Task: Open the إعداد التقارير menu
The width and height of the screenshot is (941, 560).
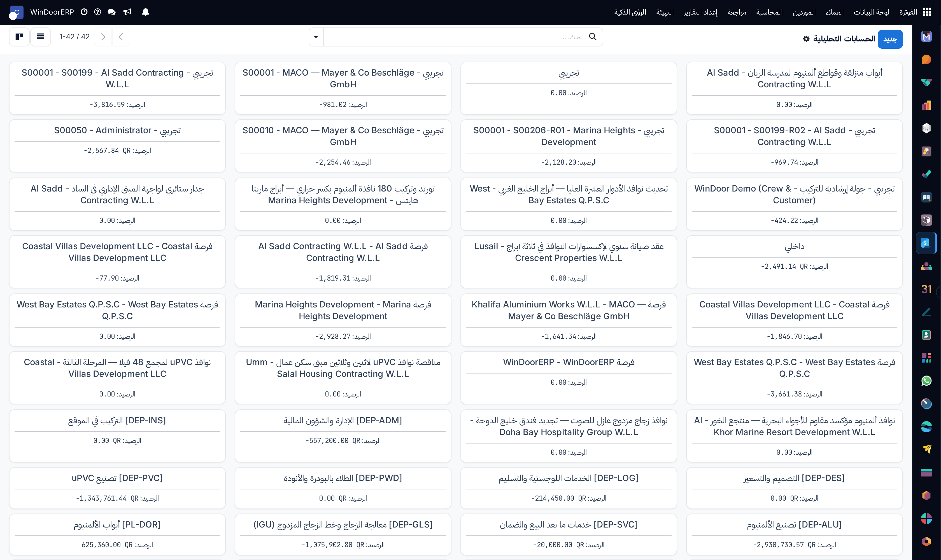Action: 700,12
